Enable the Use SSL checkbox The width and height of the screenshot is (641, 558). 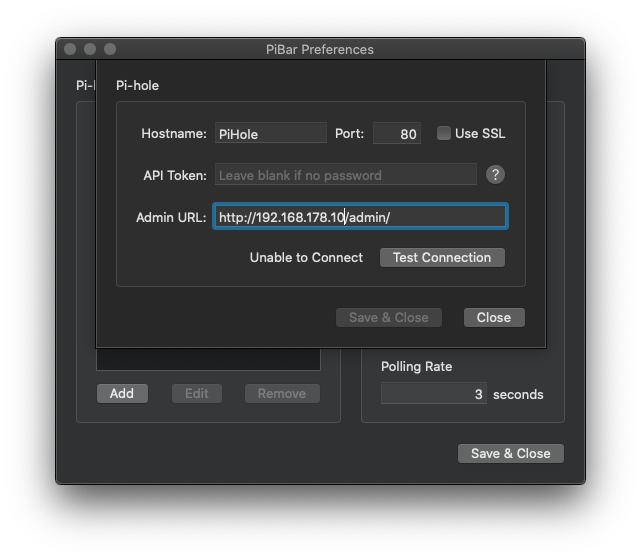pos(444,133)
